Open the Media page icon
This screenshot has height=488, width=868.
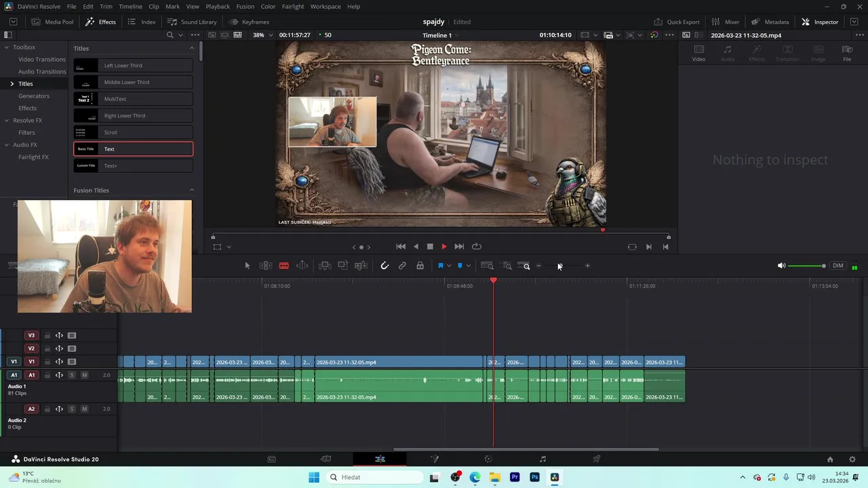click(x=271, y=459)
